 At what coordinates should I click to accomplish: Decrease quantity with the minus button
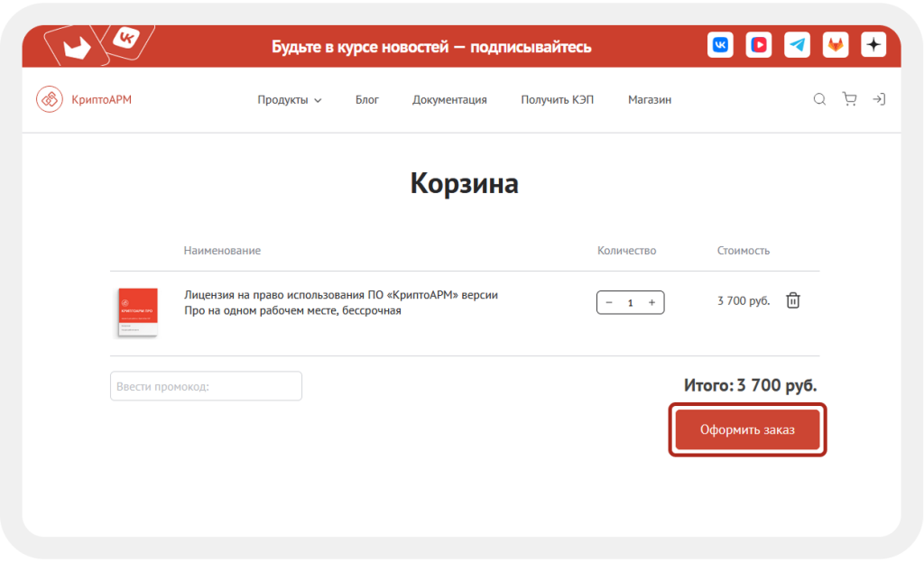607,302
